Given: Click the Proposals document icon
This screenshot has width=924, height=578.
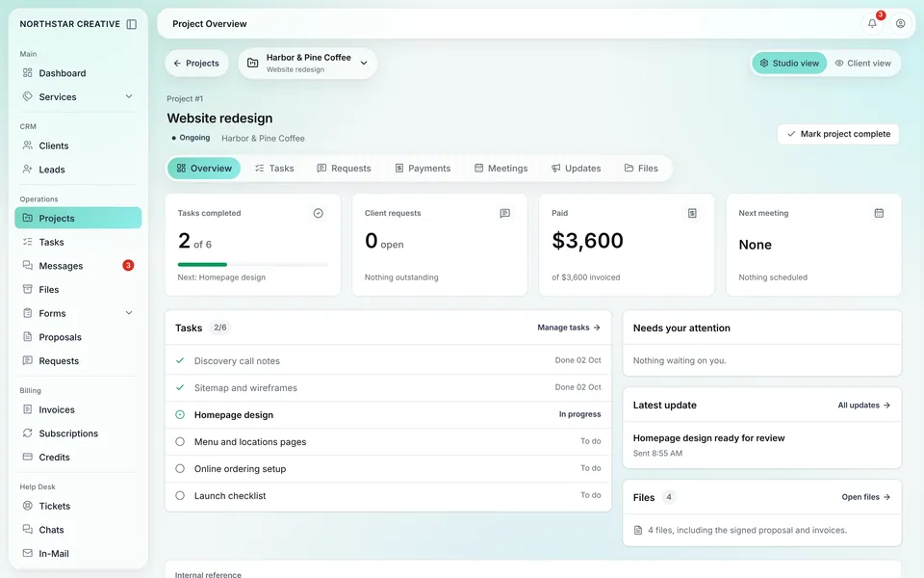Looking at the screenshot, I should [x=27, y=337].
